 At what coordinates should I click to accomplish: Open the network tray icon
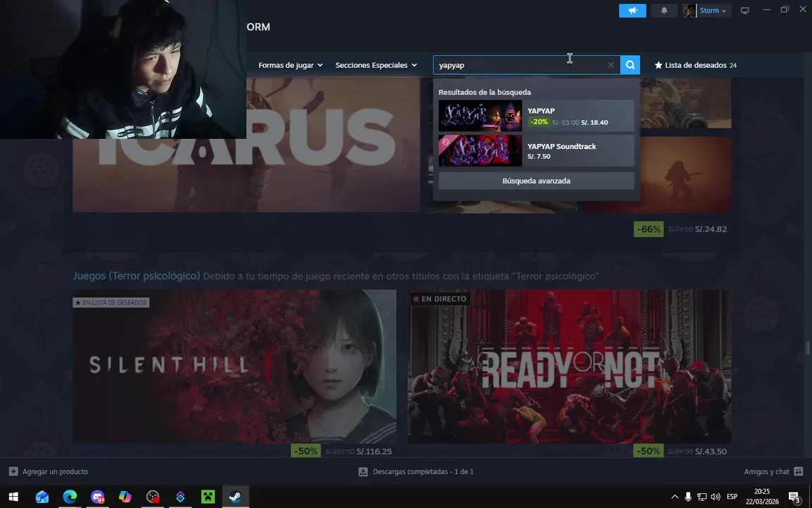coord(702,497)
